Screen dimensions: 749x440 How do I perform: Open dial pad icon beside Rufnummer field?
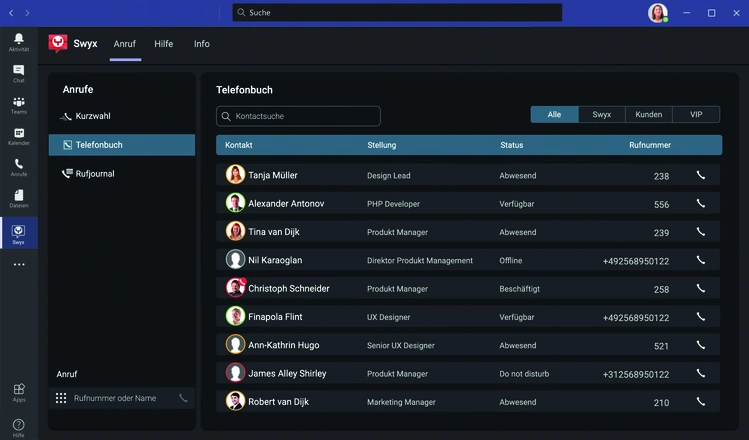tap(61, 398)
